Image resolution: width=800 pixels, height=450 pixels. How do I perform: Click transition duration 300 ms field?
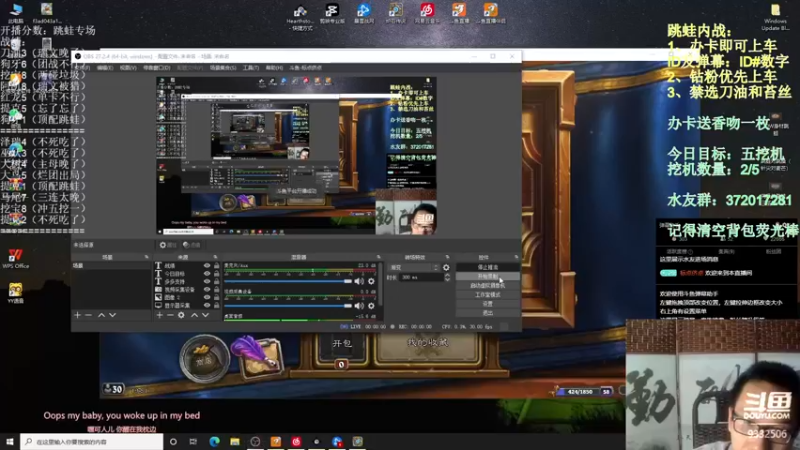tap(421, 278)
